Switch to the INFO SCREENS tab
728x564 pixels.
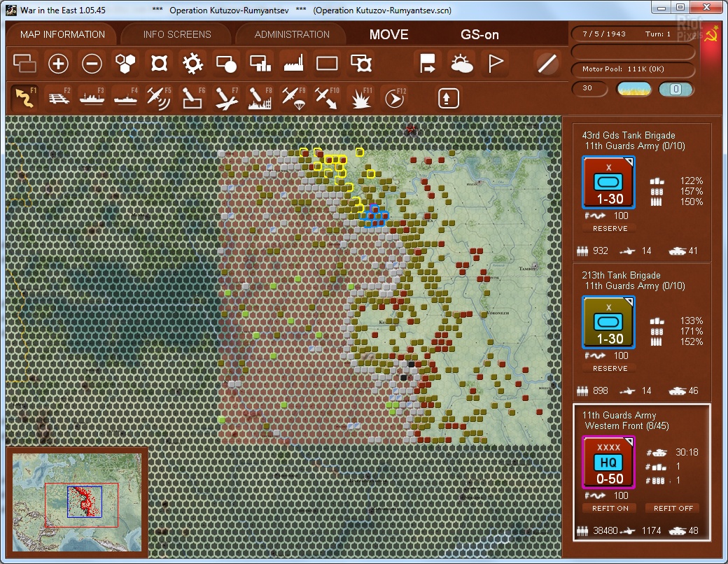[x=177, y=34]
